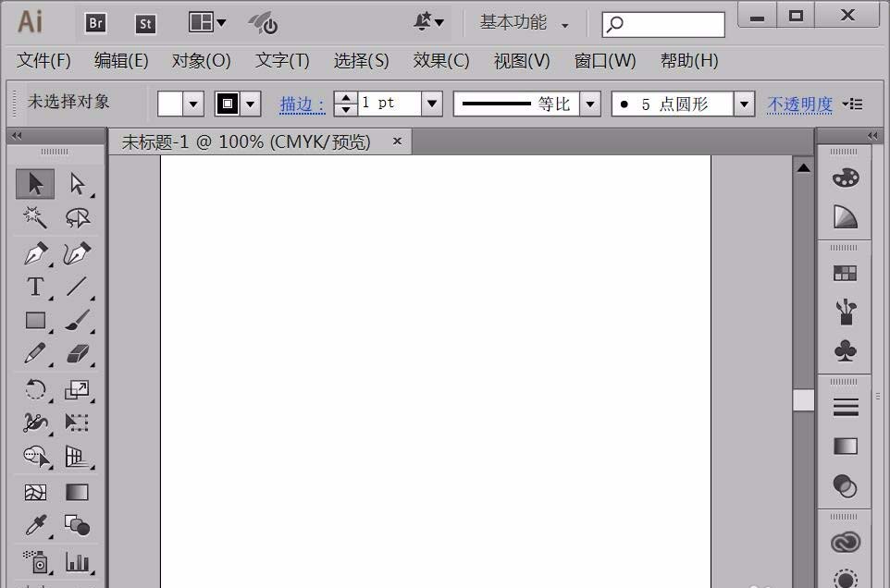Select the Type tool
Screen dimensions: 890x588
coord(35,287)
